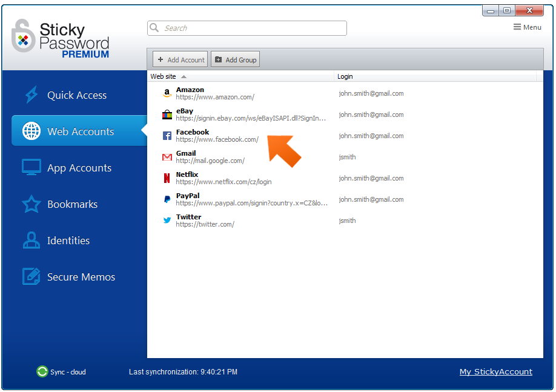Click the Gmail envelope favicon
556x392 pixels.
[x=167, y=157]
